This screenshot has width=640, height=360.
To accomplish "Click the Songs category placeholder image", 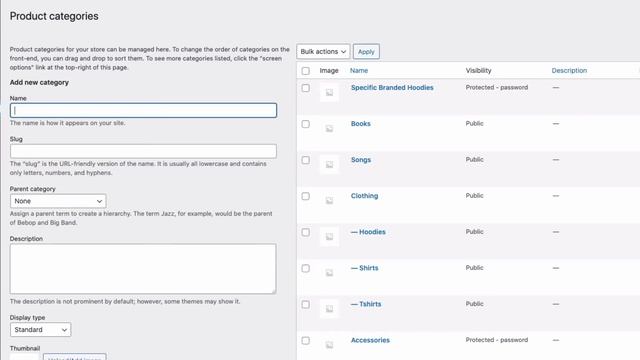I will (329, 164).
